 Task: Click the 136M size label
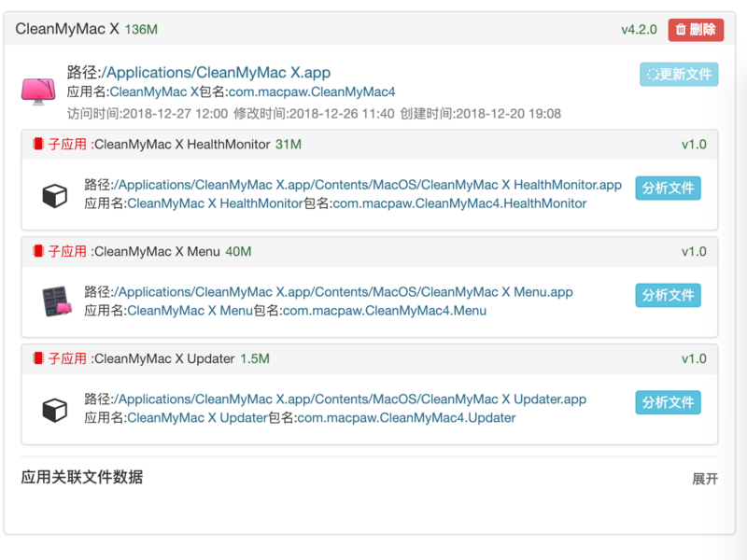click(x=141, y=30)
